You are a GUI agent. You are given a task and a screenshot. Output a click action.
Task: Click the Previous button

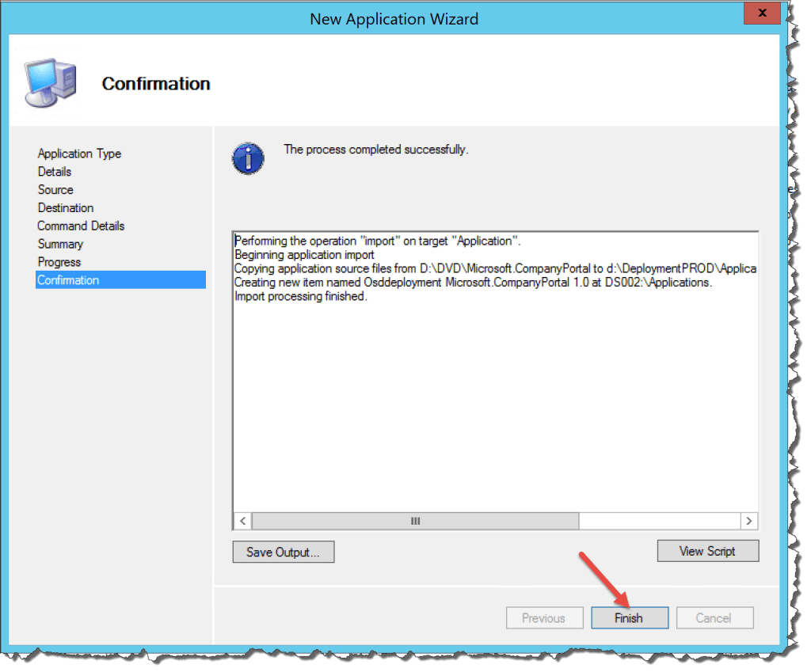point(544,617)
